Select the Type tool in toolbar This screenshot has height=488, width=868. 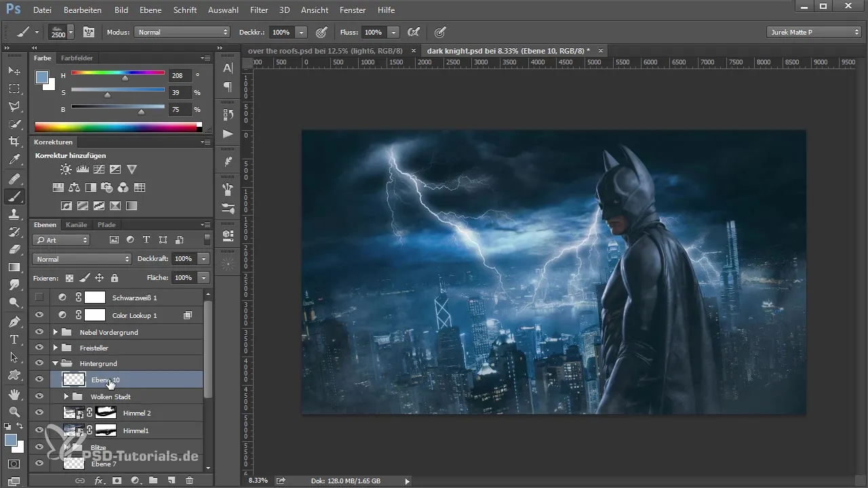pos(14,339)
